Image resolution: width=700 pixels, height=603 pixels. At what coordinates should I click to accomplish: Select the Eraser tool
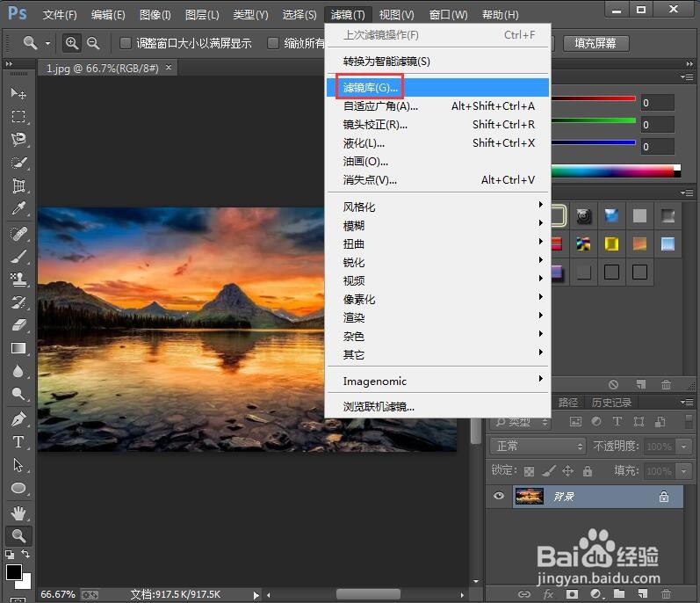pos(18,324)
